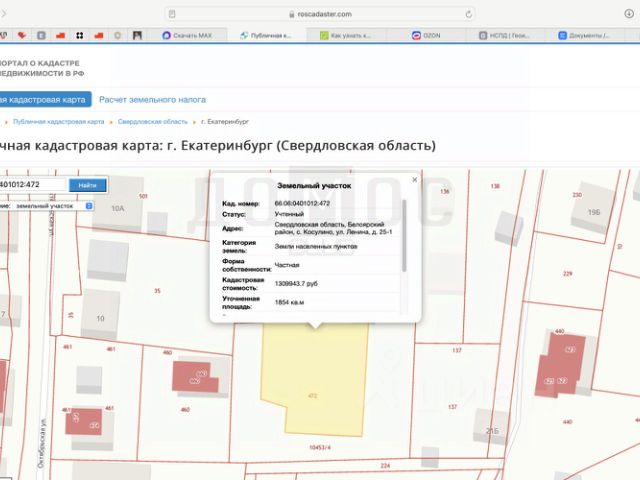Click parcel label 224 on the map

385,465
